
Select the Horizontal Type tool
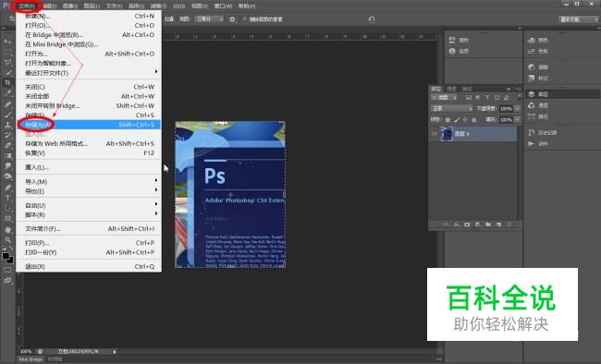coord(7,198)
